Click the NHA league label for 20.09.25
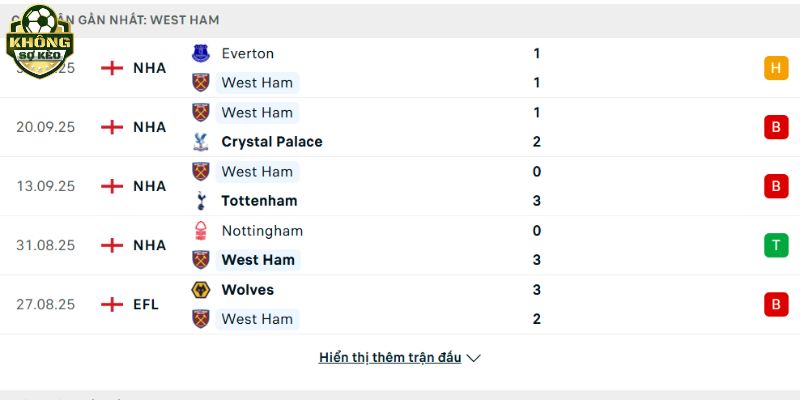The height and width of the screenshot is (400, 800). [150, 127]
